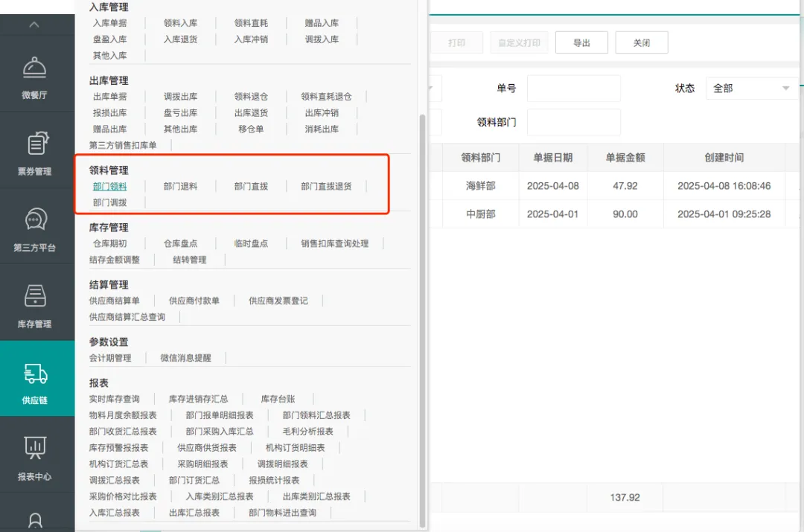Open 实时库存查询 report

pos(114,399)
